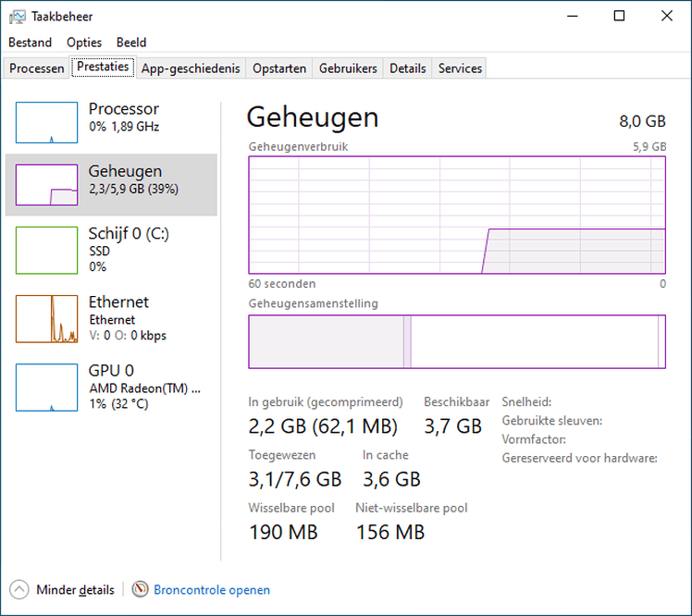Maximize the Taakbeheer window

coord(619,17)
